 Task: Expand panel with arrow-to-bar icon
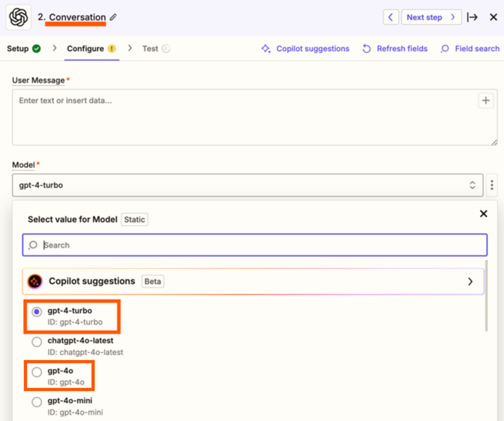click(472, 17)
